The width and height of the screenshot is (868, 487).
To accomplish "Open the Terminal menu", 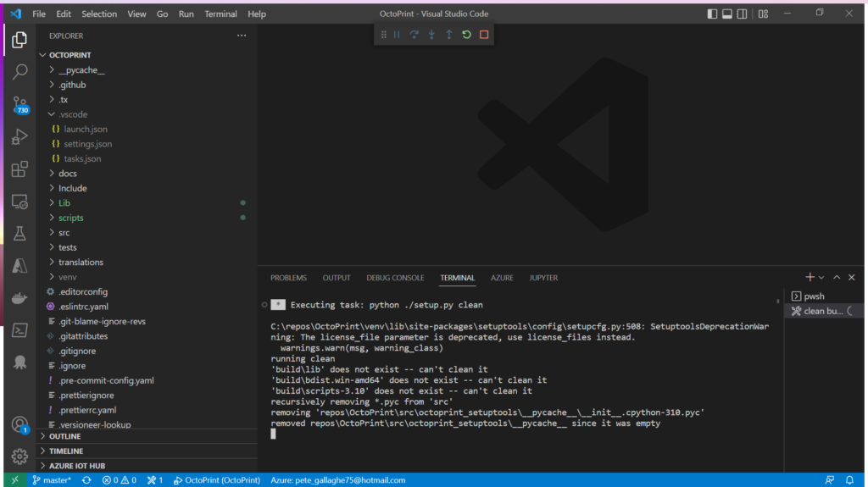I will coord(220,14).
